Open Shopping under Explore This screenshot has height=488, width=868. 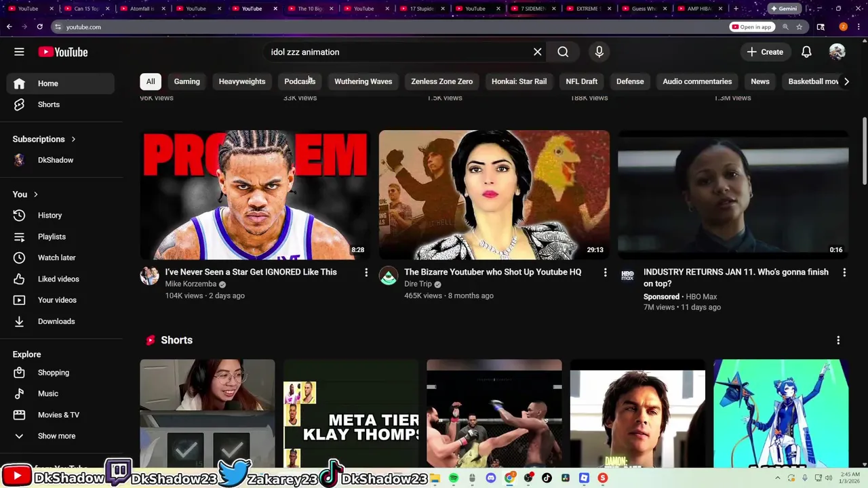[62, 373]
